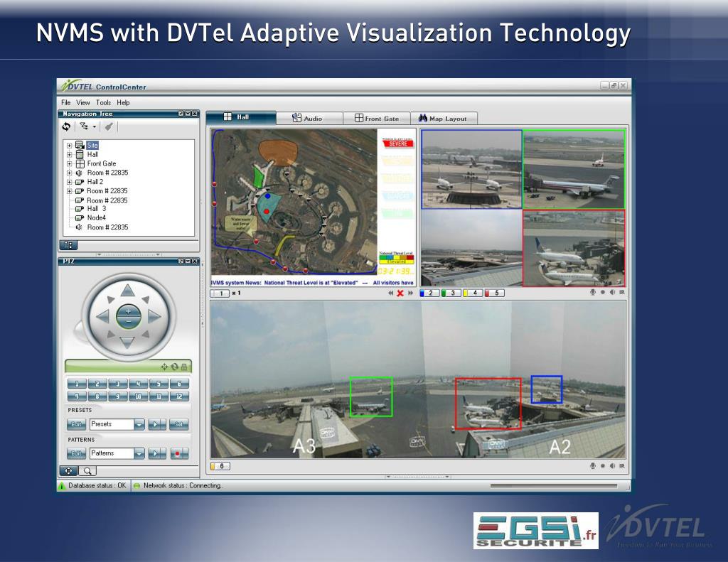Expand the Front Gate tree node
This screenshot has width=728, height=562.
click(x=69, y=163)
